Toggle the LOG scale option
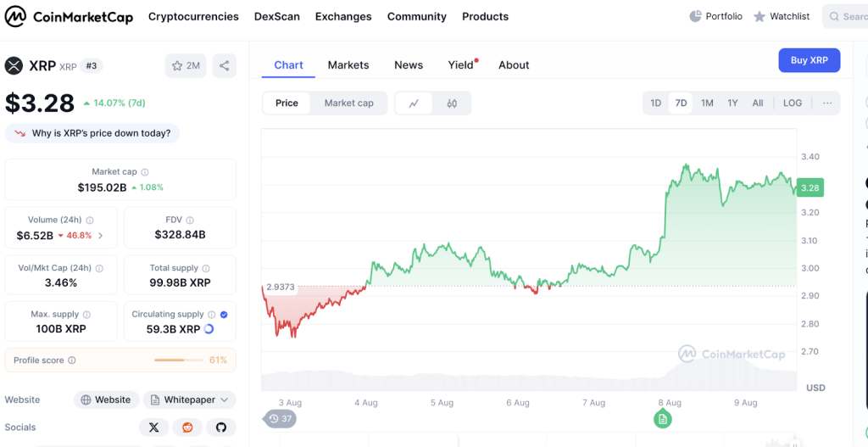 792,103
